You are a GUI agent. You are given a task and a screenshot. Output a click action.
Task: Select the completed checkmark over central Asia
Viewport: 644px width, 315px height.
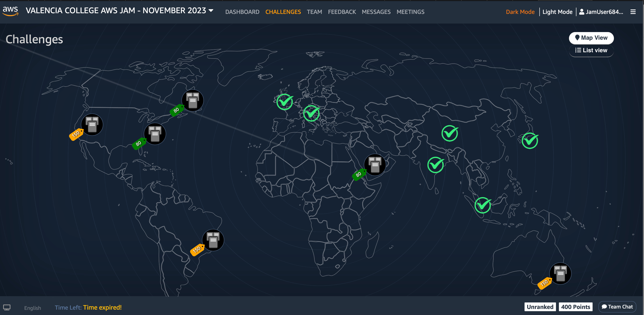450,133
